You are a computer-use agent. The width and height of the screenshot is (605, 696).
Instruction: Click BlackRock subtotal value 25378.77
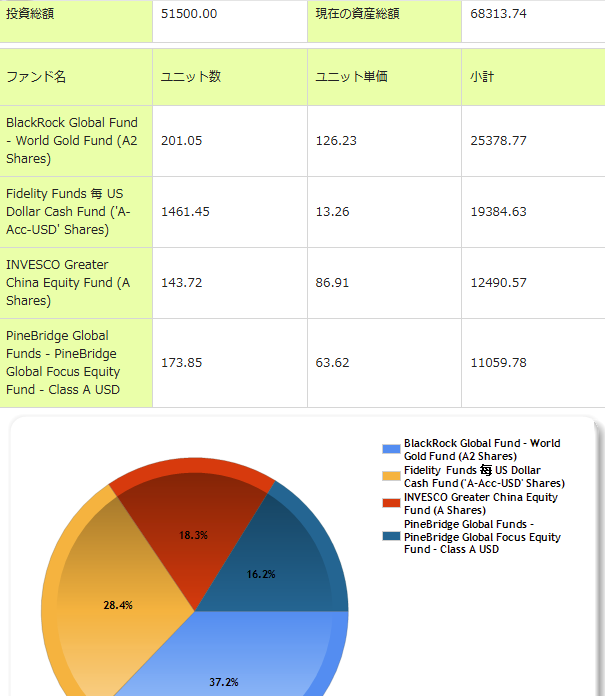click(x=498, y=141)
